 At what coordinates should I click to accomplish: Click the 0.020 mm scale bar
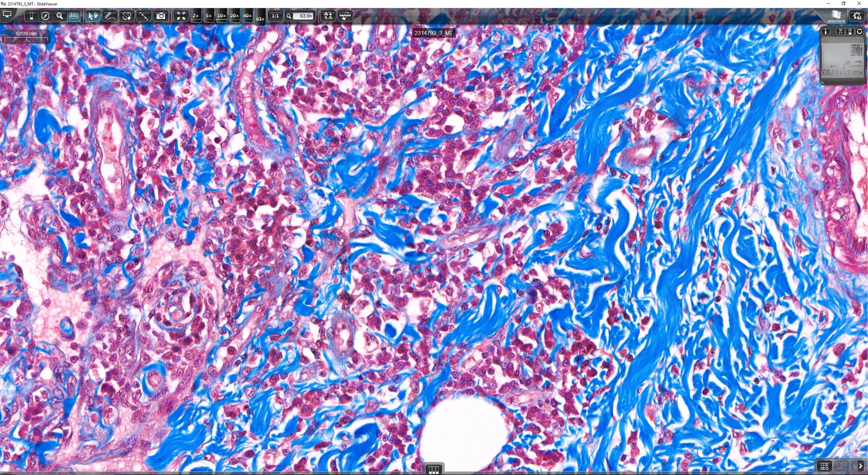(x=26, y=36)
